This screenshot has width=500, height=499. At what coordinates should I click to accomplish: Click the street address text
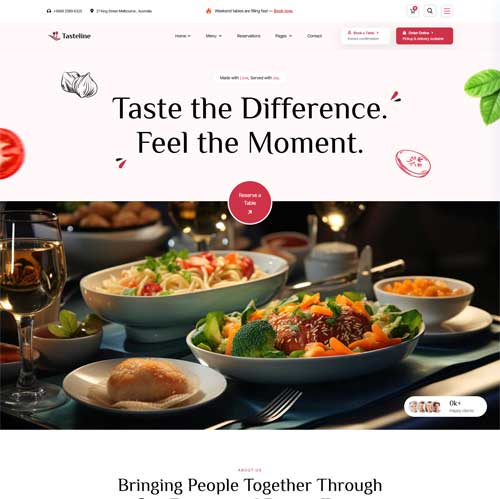124,11
